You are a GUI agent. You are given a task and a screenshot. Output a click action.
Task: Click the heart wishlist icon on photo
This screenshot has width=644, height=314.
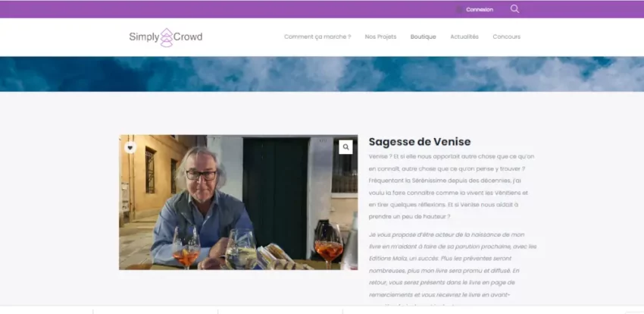130,147
